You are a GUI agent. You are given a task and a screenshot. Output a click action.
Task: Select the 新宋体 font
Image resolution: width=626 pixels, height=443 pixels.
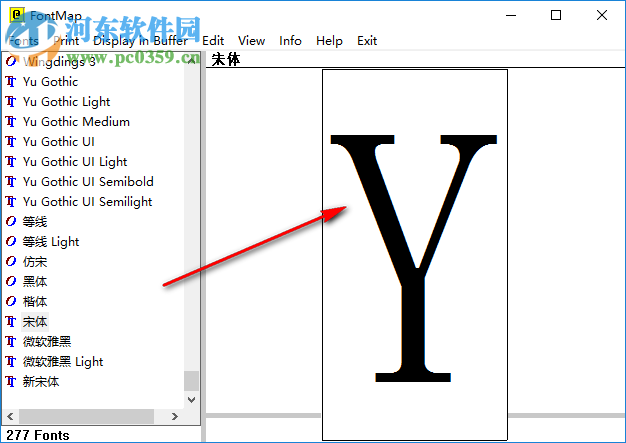pos(41,382)
